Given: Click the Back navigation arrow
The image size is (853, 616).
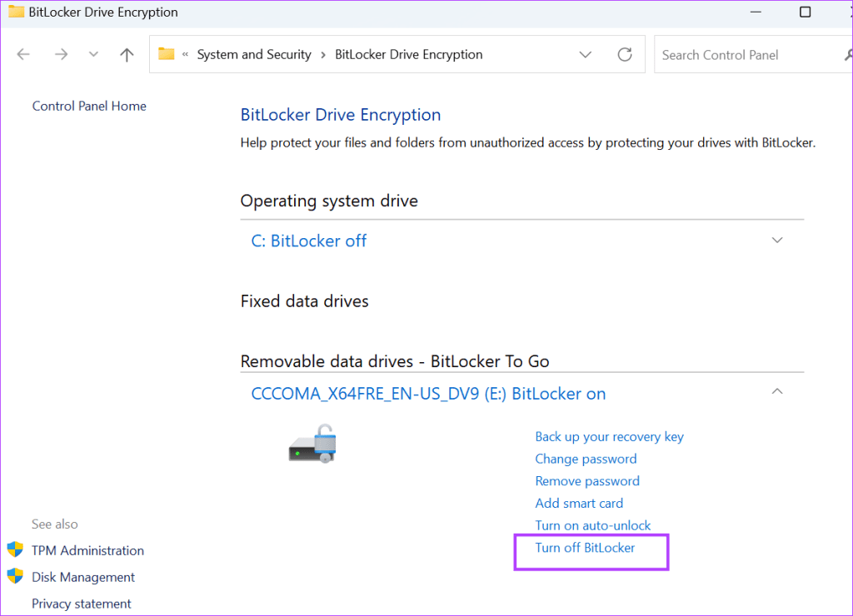Looking at the screenshot, I should 23,55.
